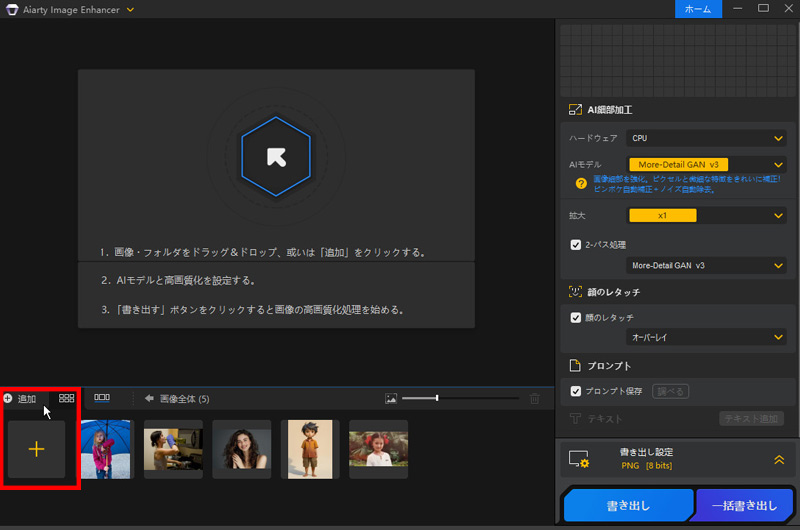800x530 pixels.
Task: Click the AI model help question mark icon
Action: [580, 183]
